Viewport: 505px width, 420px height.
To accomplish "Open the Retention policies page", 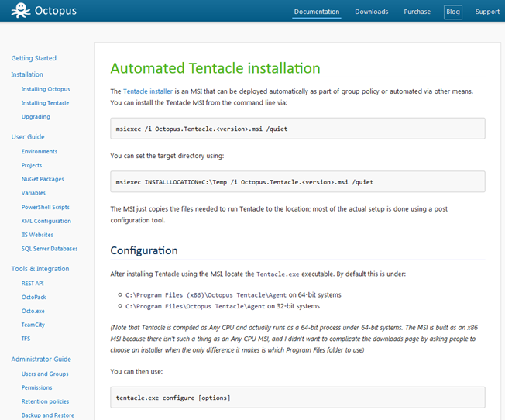I will click(45, 401).
